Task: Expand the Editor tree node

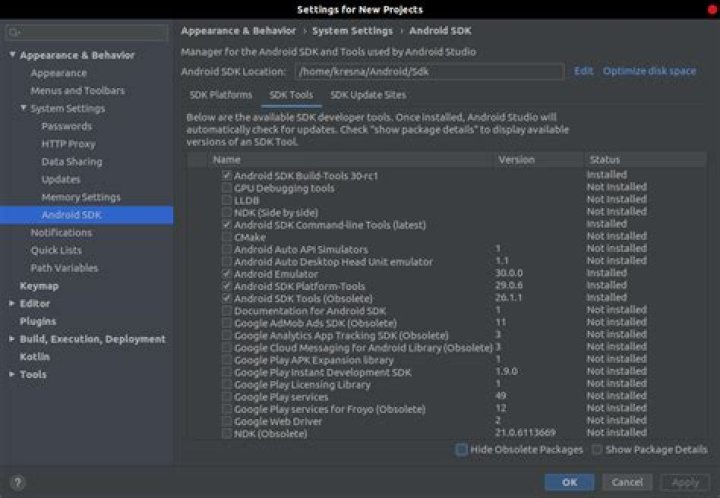Action: point(12,303)
